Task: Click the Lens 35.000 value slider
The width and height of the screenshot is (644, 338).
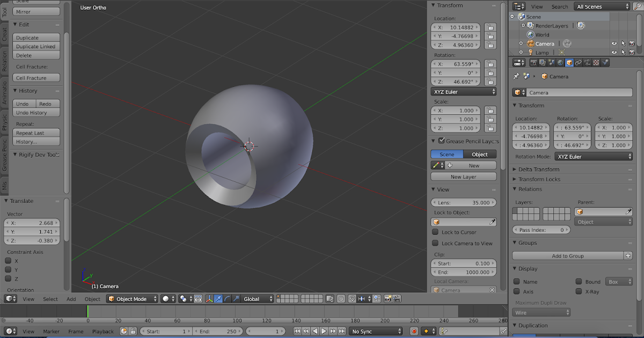Action: [x=464, y=203]
